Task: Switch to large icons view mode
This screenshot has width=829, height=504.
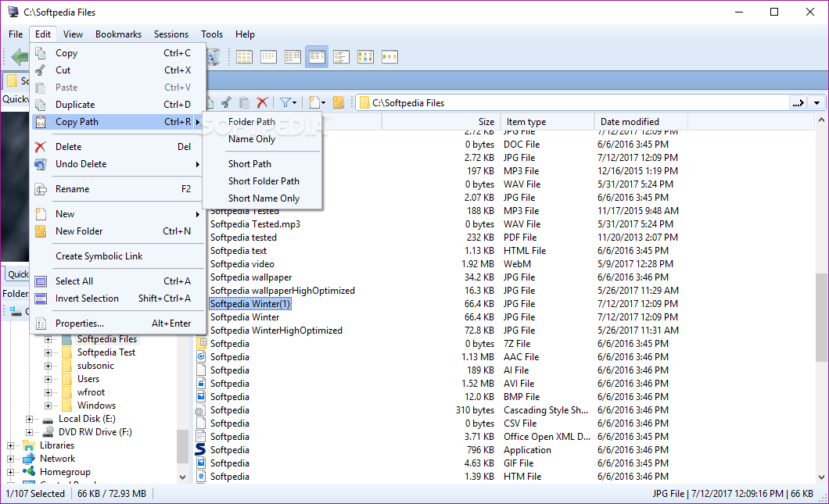Action: click(244, 56)
